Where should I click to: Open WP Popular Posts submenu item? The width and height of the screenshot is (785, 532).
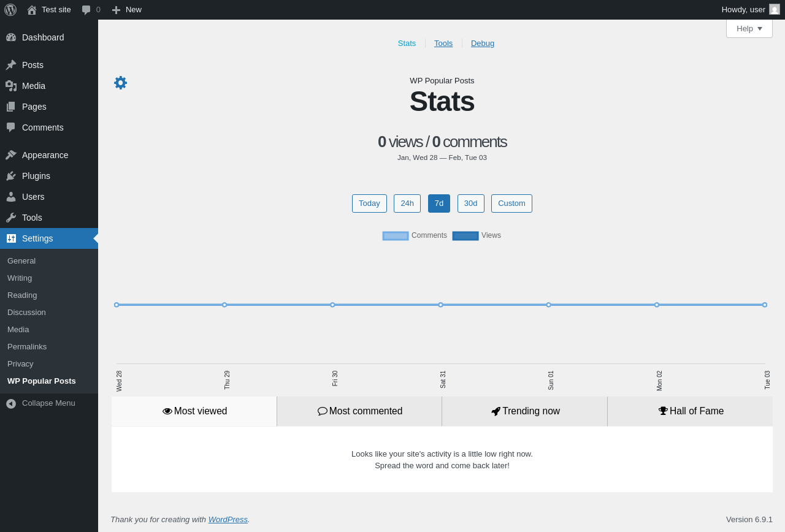click(x=49, y=381)
